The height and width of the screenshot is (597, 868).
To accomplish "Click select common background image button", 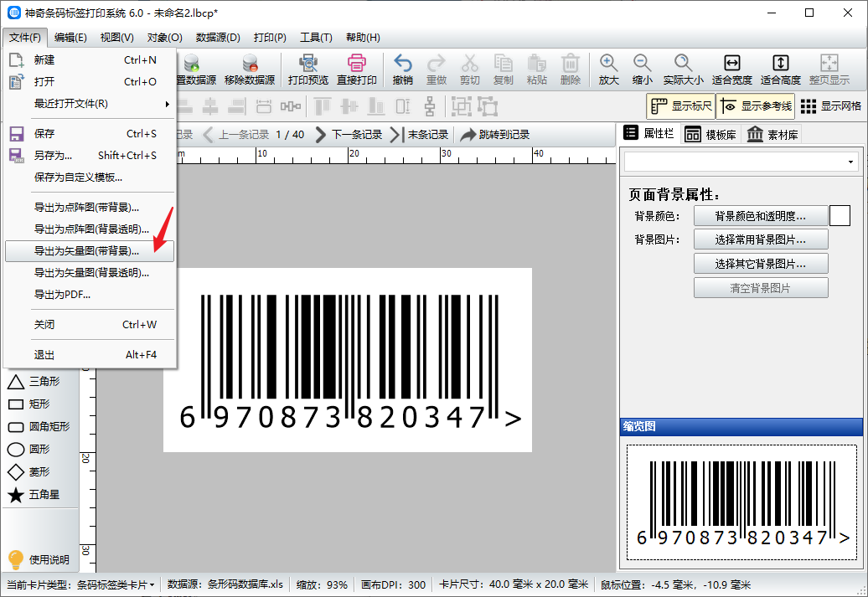I will pos(761,239).
